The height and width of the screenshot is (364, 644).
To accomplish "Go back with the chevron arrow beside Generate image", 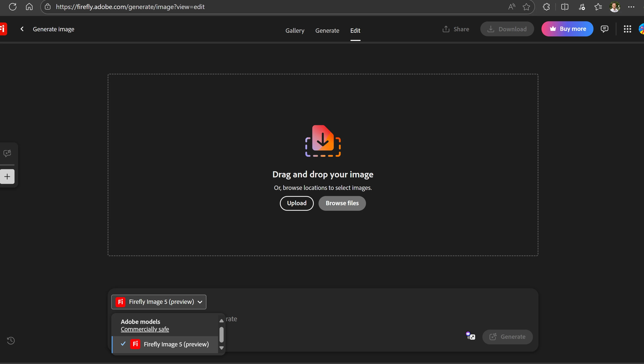I will [x=22, y=29].
